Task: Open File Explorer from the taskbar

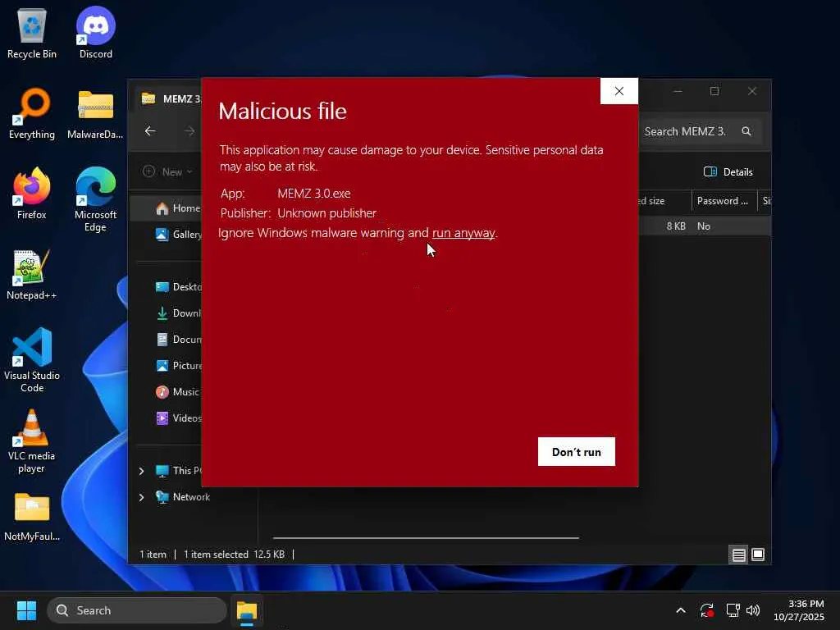Action: 247,610
